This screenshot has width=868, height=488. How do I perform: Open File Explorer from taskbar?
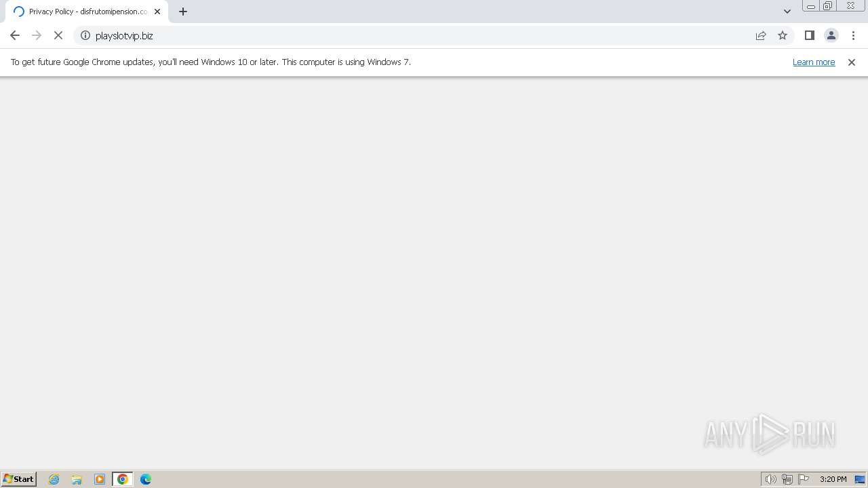tap(77, 479)
